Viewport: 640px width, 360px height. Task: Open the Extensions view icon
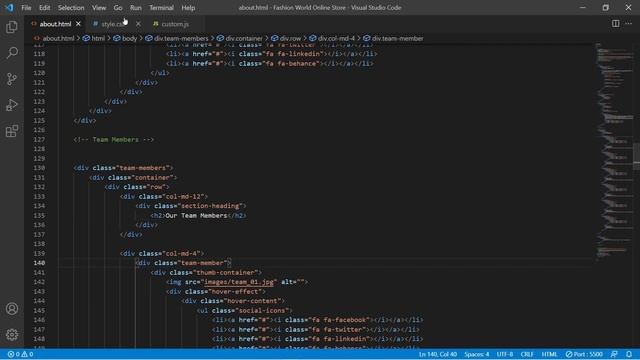coord(12,131)
